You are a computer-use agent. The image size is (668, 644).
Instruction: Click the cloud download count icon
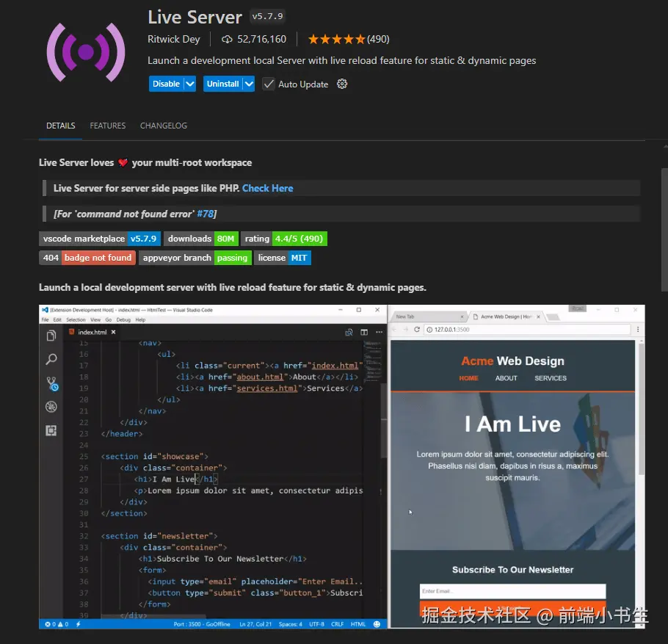227,39
